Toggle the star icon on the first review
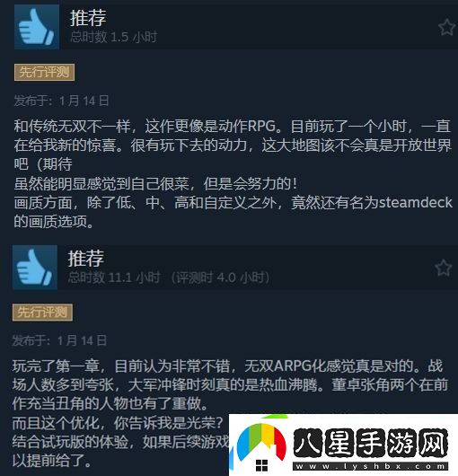This screenshot has height=476, width=458. click(446, 27)
